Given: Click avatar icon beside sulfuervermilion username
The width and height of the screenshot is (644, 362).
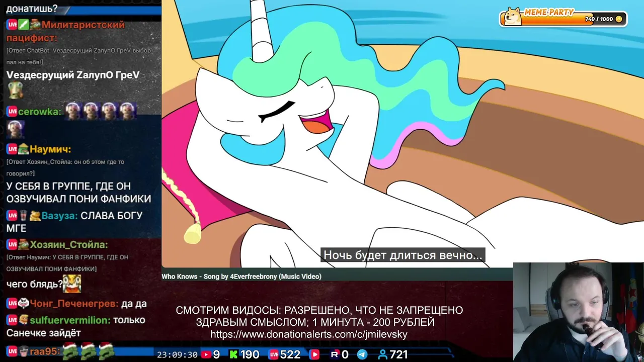Looking at the screenshot, I should pyautogui.click(x=24, y=320).
